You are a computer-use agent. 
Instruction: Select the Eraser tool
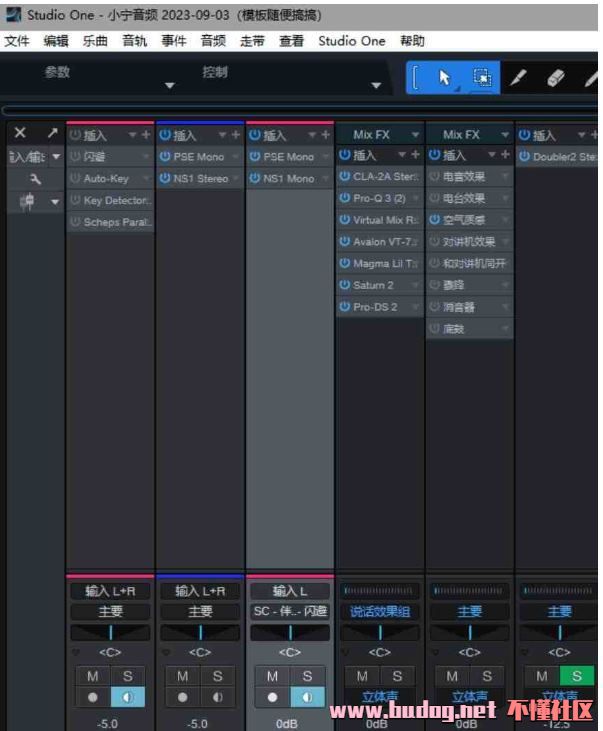point(555,77)
